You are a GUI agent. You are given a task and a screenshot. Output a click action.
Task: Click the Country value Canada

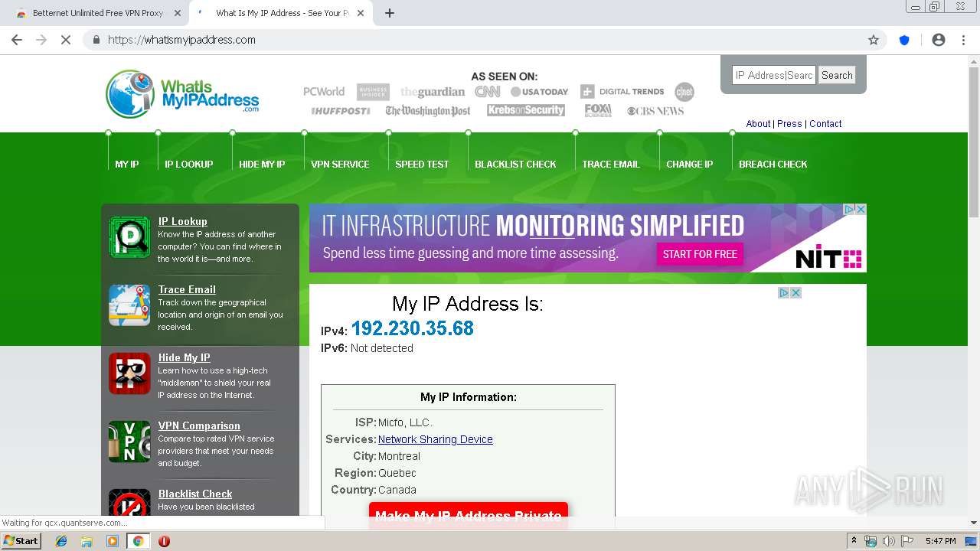[397, 490]
